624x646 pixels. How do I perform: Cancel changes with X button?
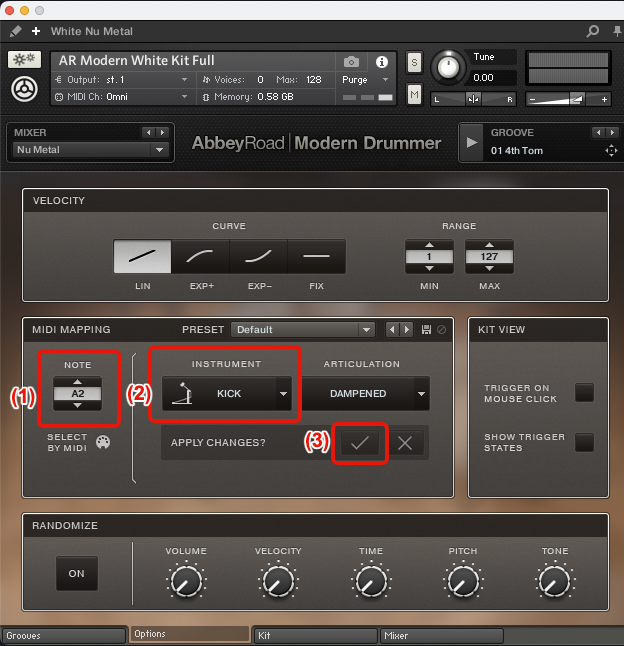(x=405, y=443)
